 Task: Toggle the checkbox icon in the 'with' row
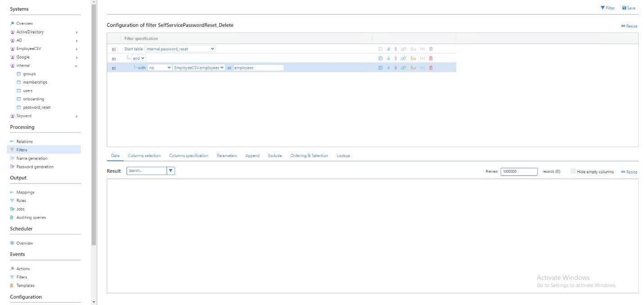point(381,68)
